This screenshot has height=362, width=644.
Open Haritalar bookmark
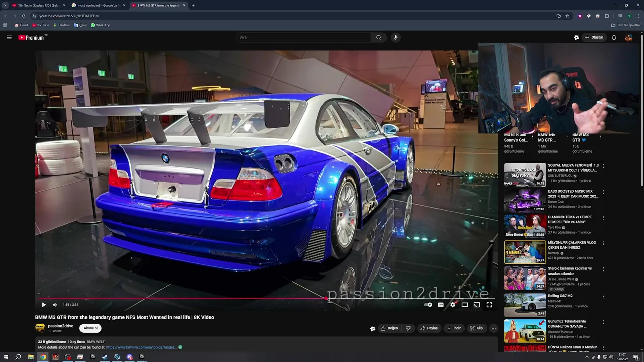(x=62, y=25)
